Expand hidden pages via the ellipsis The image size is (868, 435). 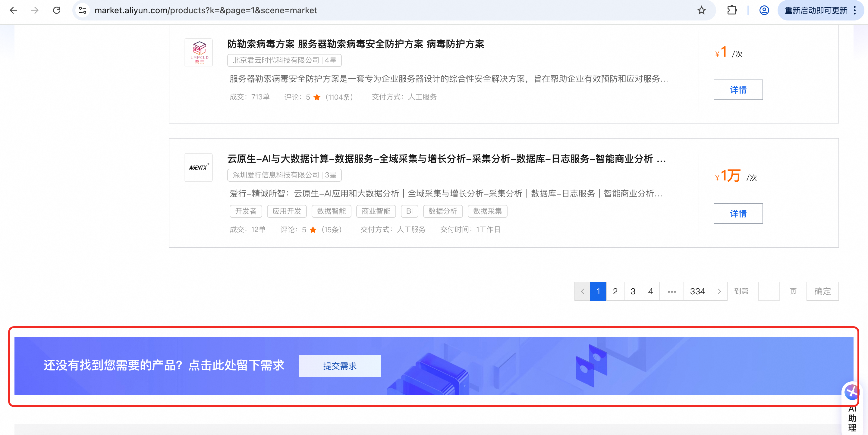point(671,291)
